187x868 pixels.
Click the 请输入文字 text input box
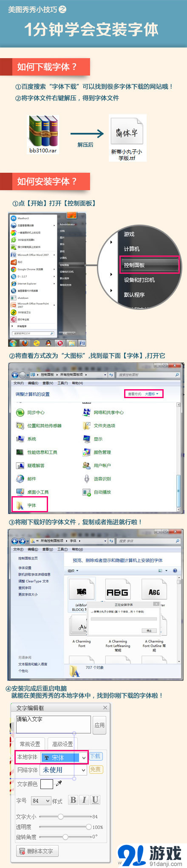click(54, 725)
